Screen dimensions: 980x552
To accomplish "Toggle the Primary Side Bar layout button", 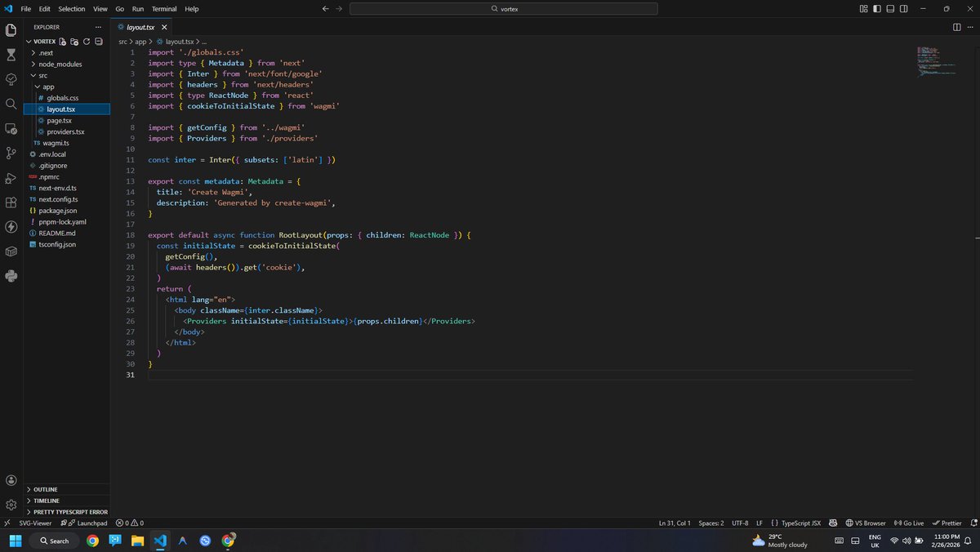I will coord(877,8).
